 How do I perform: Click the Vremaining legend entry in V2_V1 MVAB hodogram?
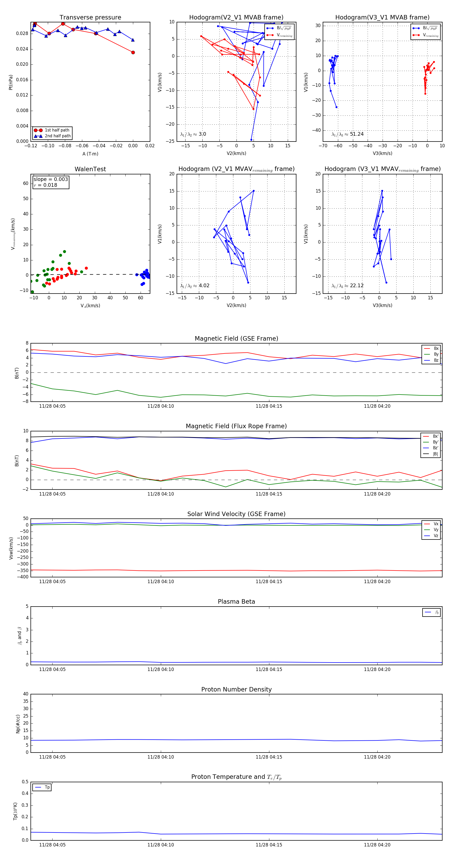(x=279, y=35)
